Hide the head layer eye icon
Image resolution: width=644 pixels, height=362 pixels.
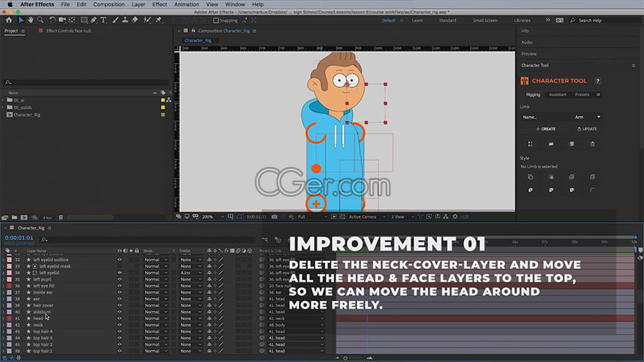tap(119, 319)
